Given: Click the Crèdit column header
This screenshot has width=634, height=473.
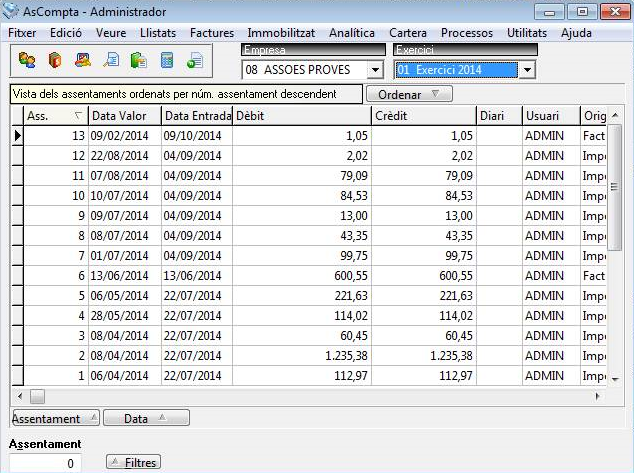Looking at the screenshot, I should click(424, 116).
